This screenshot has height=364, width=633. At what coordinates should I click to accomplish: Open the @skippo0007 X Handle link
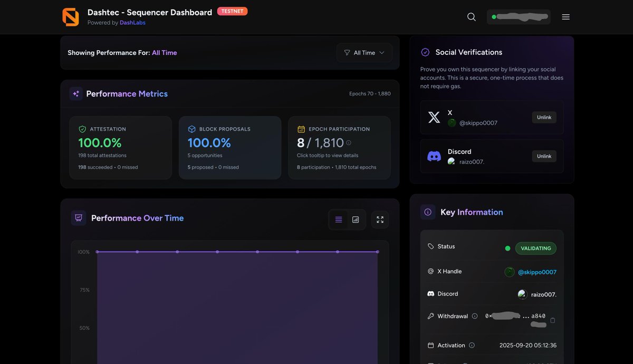[537, 272]
